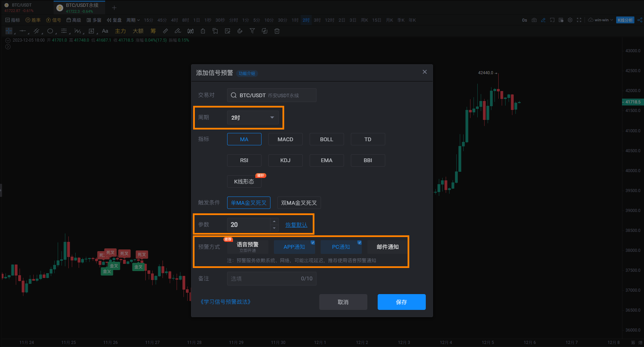This screenshot has height=347, width=644.
Task: Click the candlestick pattern tool icon
Action: tap(190, 31)
